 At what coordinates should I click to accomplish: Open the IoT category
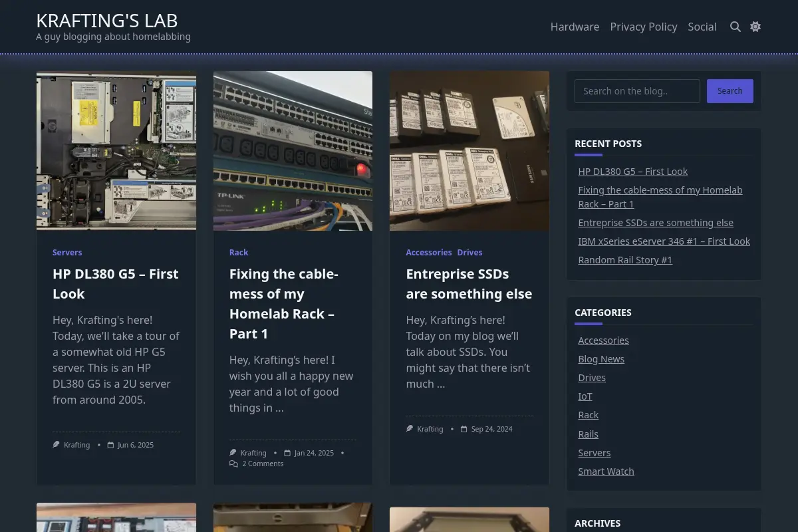(x=585, y=396)
